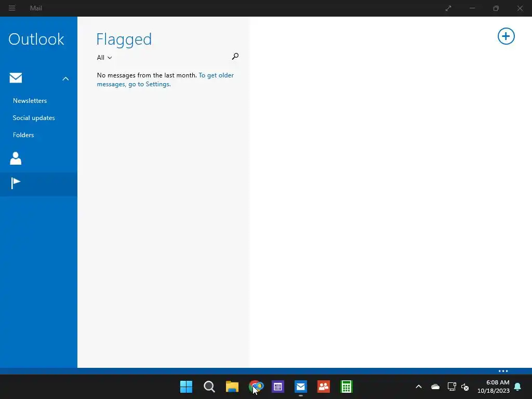
Task: Open network status tray icon
Action: 451,387
